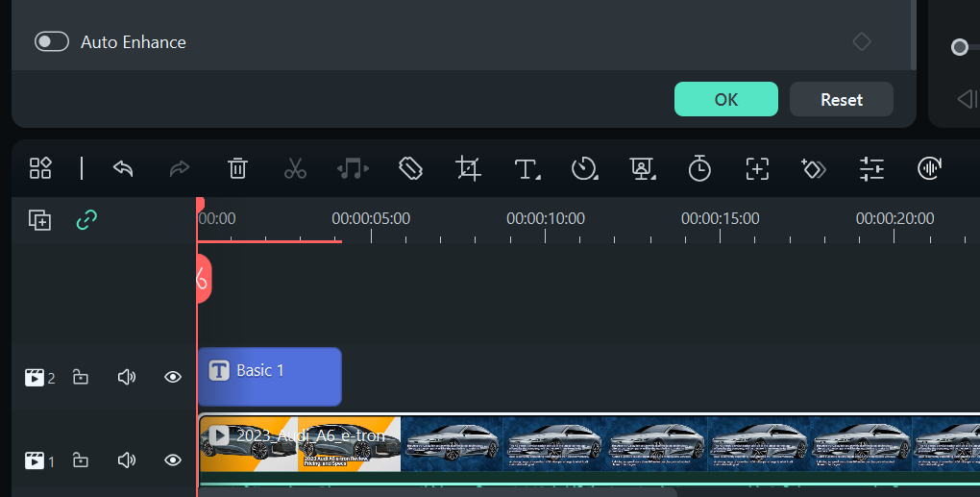Click ruler at 00:00:05:00
The width and height of the screenshot is (980, 497).
(371, 219)
